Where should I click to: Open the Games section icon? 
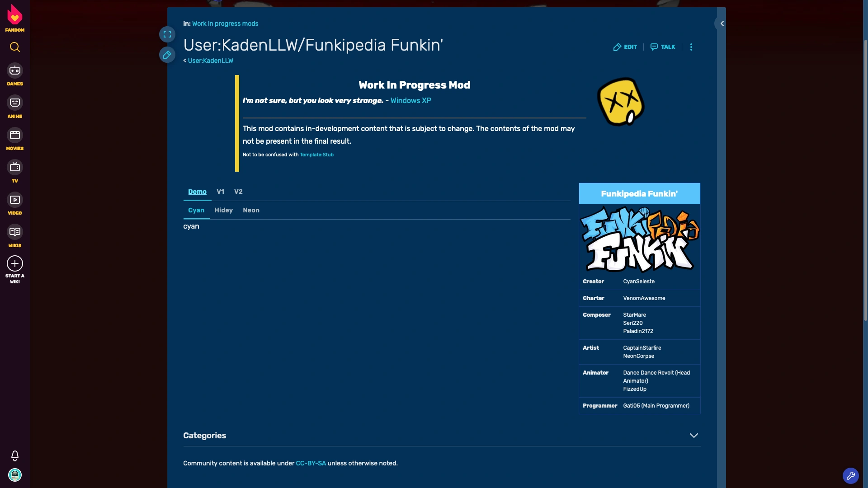[x=15, y=70]
